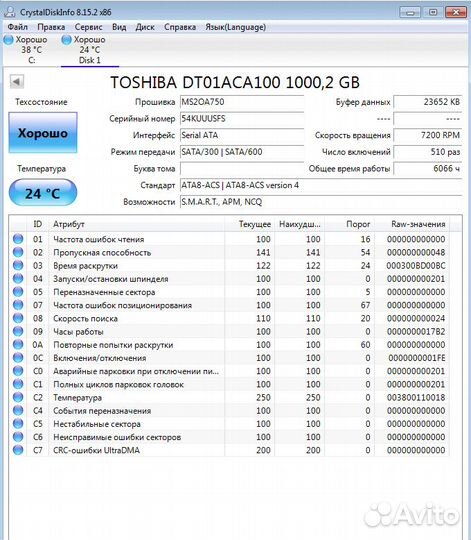Select the Пропускная способность attribute text
The height and width of the screenshot is (540, 471).
point(102,252)
